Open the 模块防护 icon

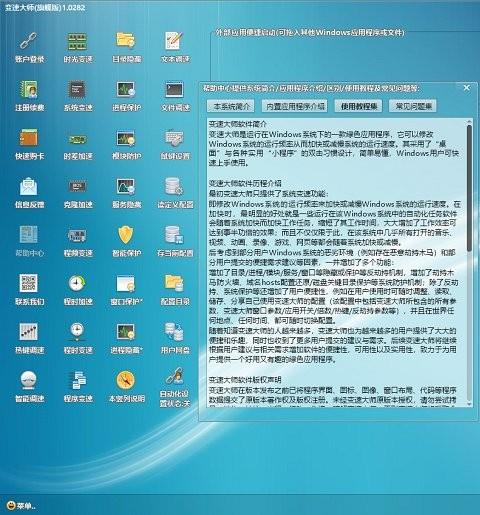126,138
